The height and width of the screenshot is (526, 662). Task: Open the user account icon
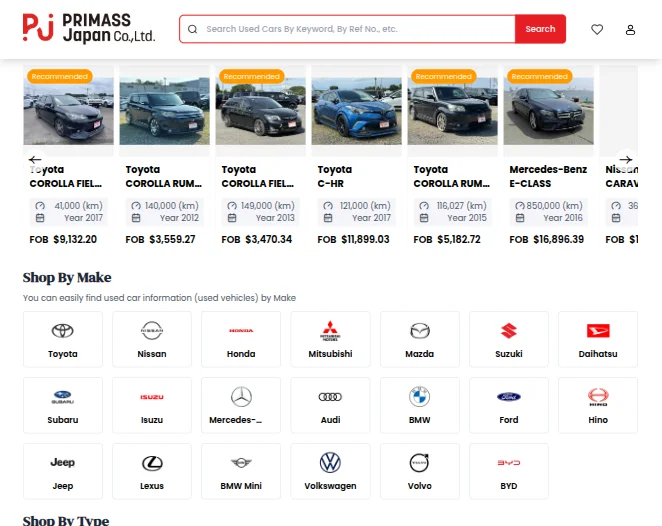coord(630,29)
